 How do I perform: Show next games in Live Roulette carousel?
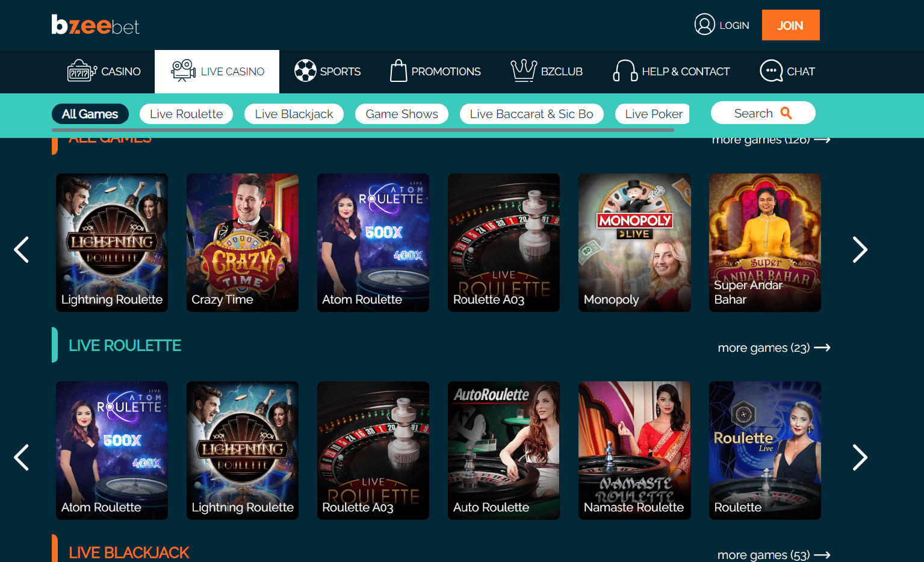(x=860, y=457)
